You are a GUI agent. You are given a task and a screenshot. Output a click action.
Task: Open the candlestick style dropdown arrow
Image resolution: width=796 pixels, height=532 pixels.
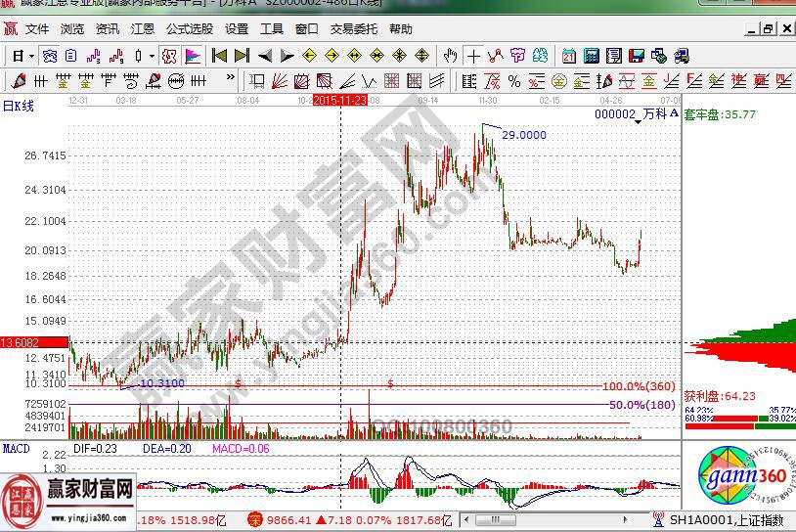click(152, 56)
